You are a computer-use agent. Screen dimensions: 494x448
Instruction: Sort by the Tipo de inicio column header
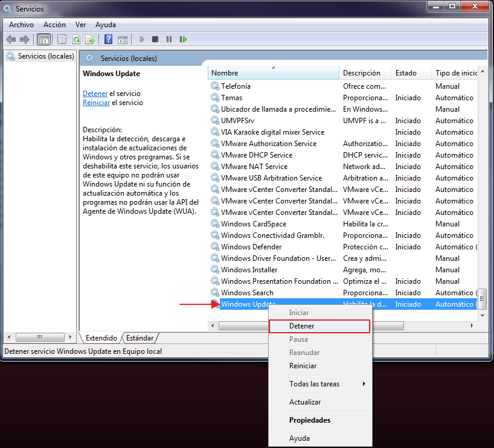click(x=455, y=73)
